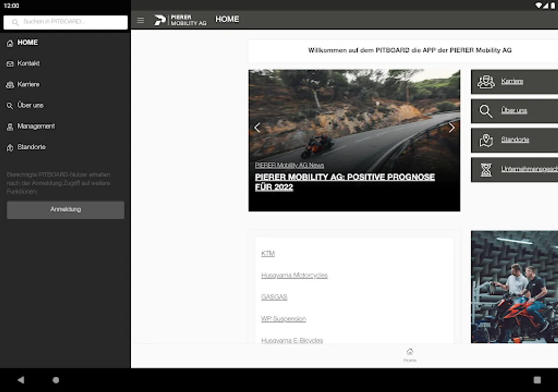This screenshot has width=558, height=392.
Task: Tap the Android home circle button
Action: [56, 380]
